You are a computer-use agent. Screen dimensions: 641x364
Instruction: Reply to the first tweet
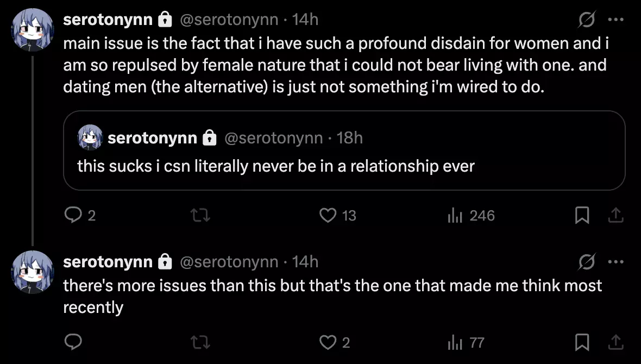click(73, 216)
